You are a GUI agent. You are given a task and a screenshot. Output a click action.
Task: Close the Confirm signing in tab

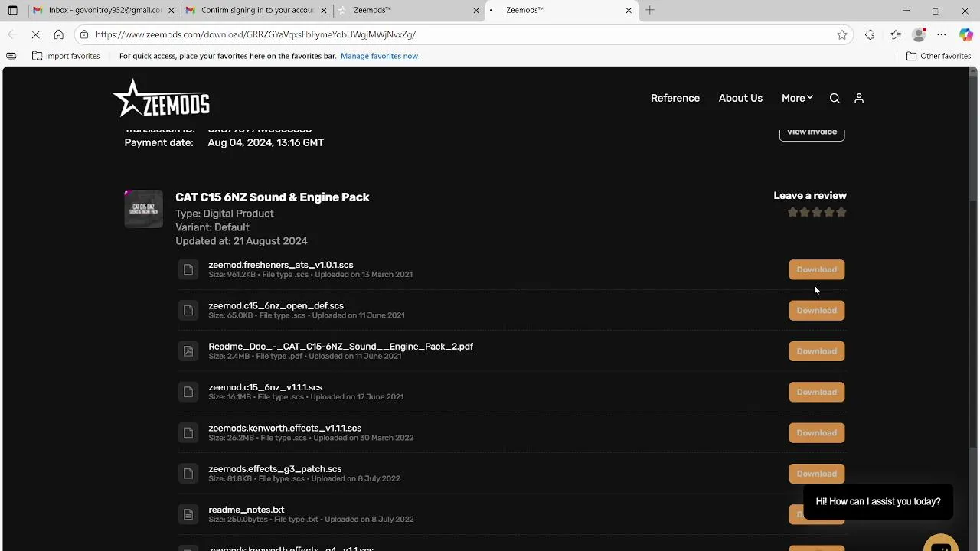324,10
